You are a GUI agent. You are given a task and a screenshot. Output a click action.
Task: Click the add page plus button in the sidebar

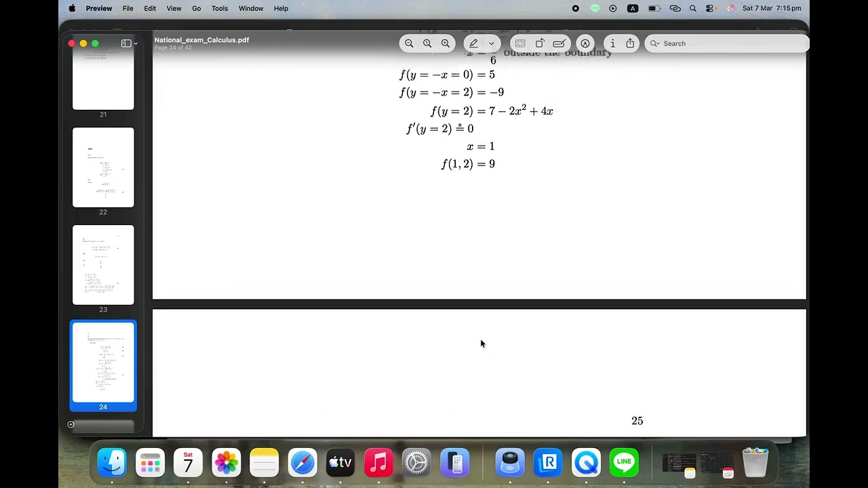(x=71, y=424)
